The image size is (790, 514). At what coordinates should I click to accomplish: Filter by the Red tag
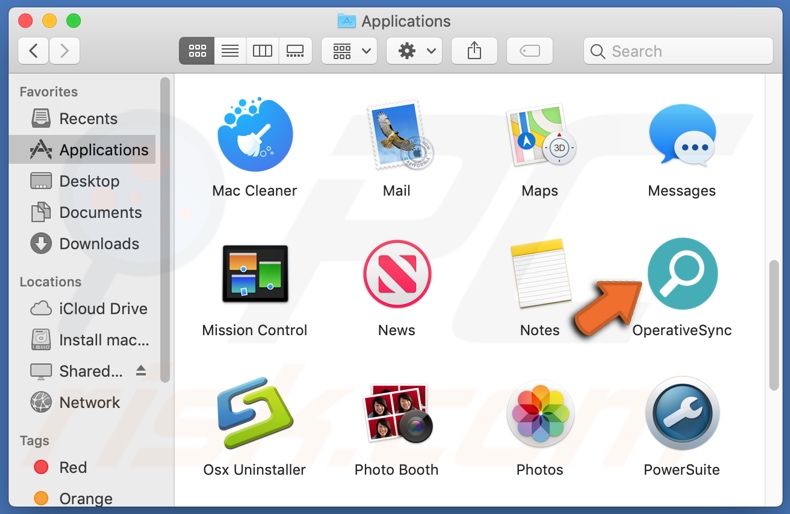pyautogui.click(x=82, y=467)
